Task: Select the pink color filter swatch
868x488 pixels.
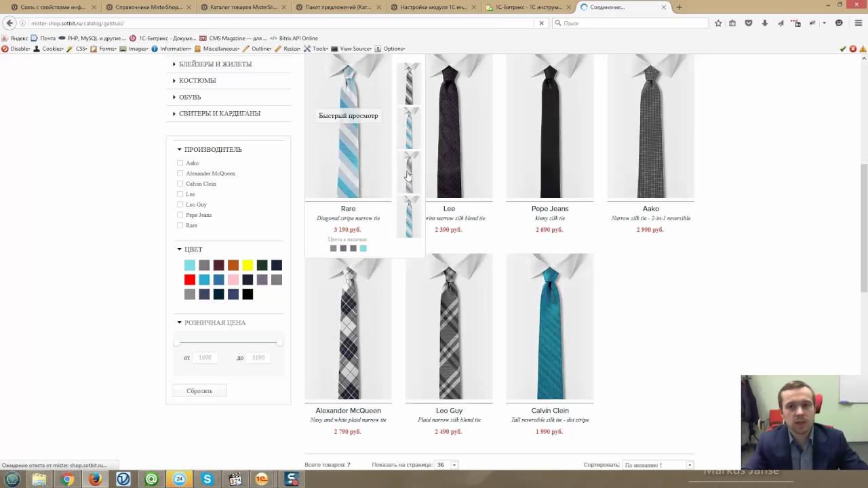Action: pyautogui.click(x=233, y=280)
